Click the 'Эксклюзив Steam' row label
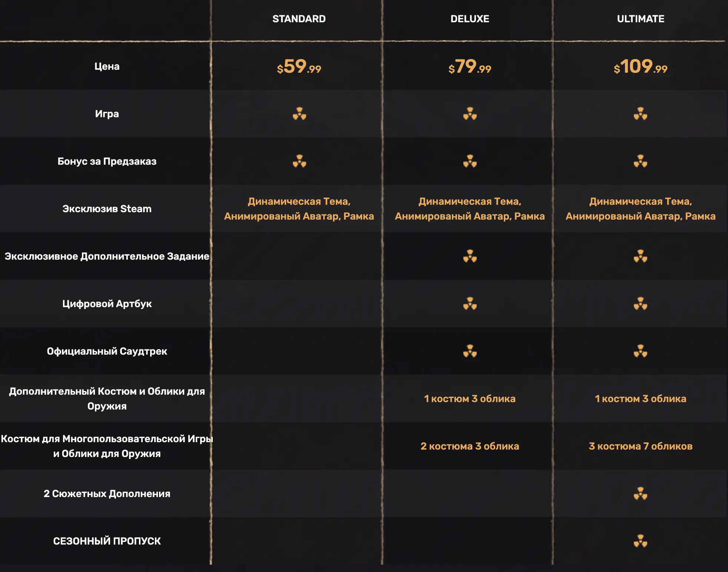The height and width of the screenshot is (572, 728). [x=107, y=209]
